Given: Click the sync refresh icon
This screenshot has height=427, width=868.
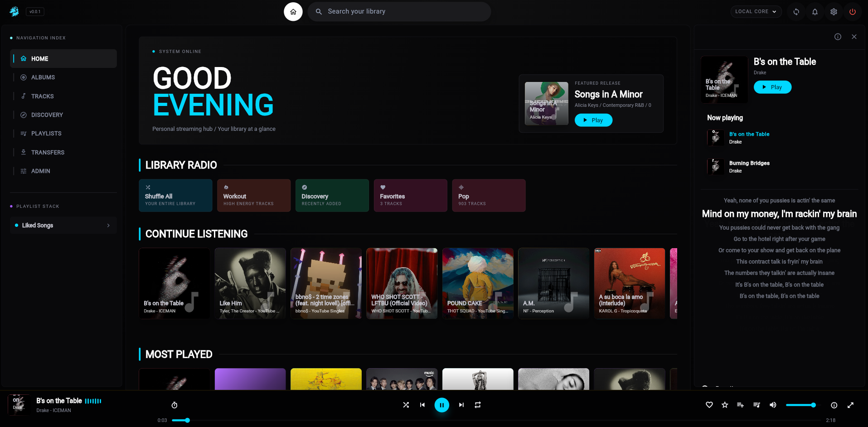Looking at the screenshot, I should [x=796, y=12].
